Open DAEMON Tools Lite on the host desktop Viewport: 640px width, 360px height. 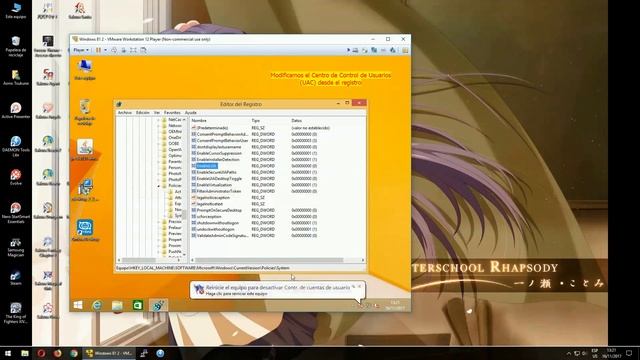(16, 146)
